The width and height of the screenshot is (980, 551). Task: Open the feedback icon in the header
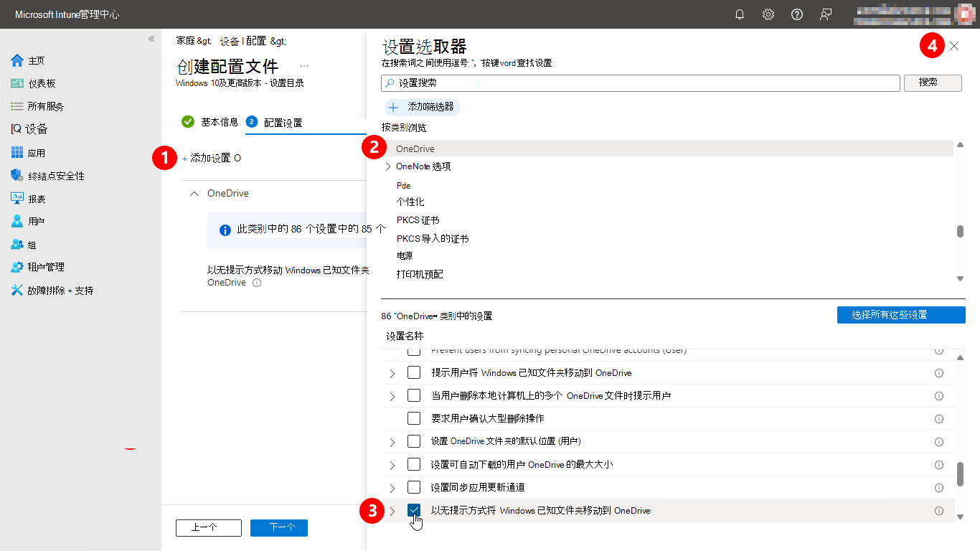(826, 14)
